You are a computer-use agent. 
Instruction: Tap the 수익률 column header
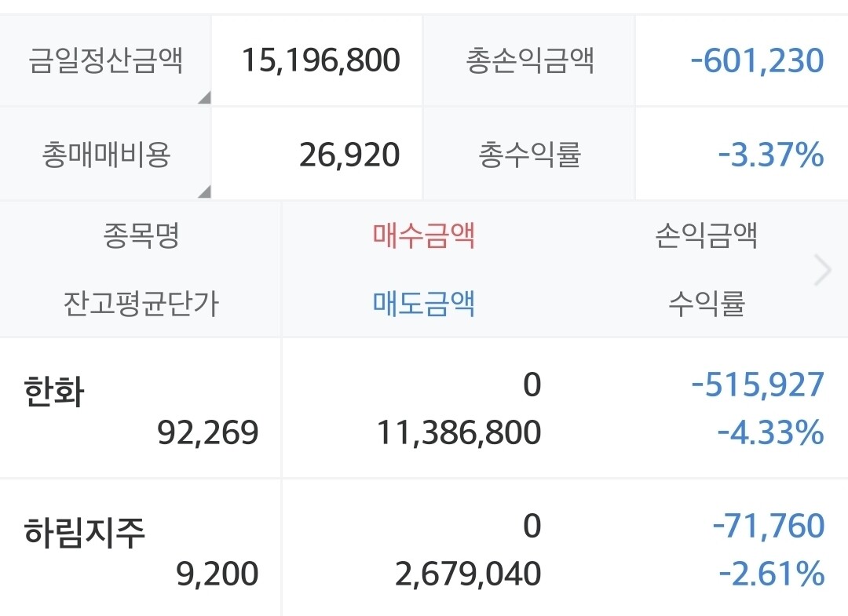click(706, 303)
